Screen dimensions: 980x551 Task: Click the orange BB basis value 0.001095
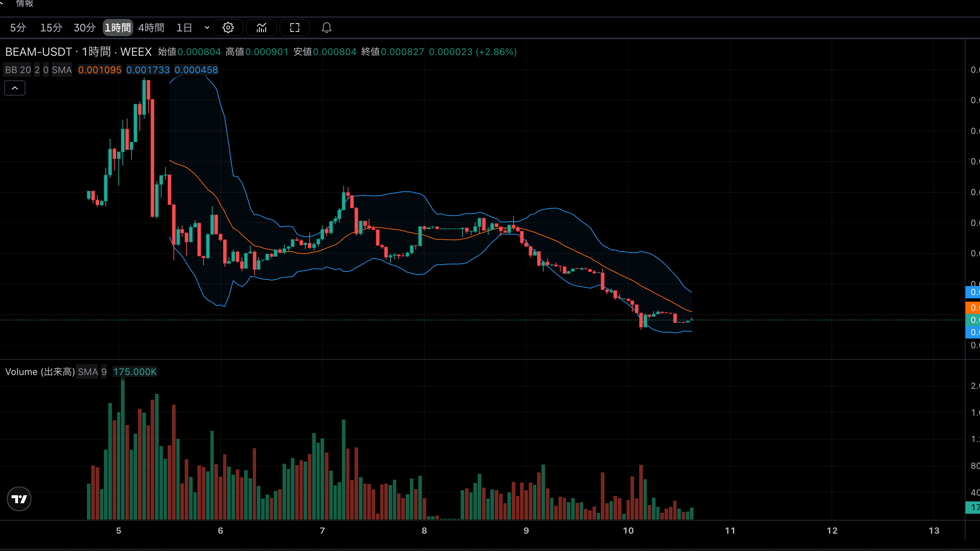(100, 70)
